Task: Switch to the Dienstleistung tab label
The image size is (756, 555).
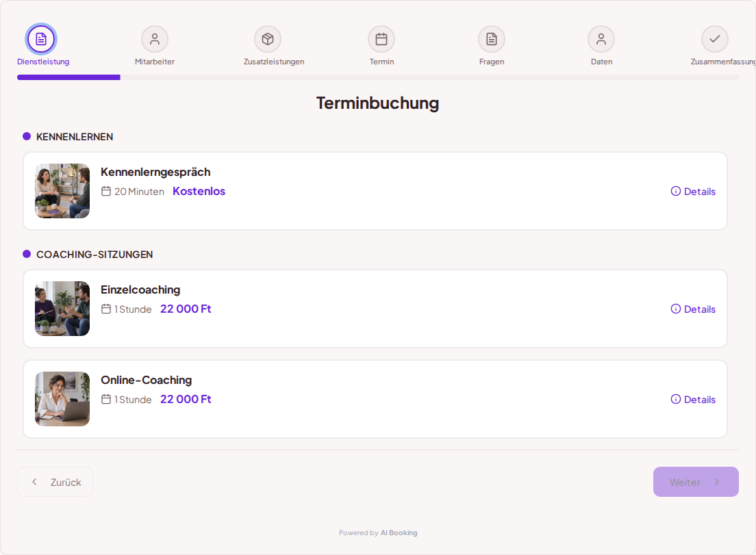Action: (43, 62)
